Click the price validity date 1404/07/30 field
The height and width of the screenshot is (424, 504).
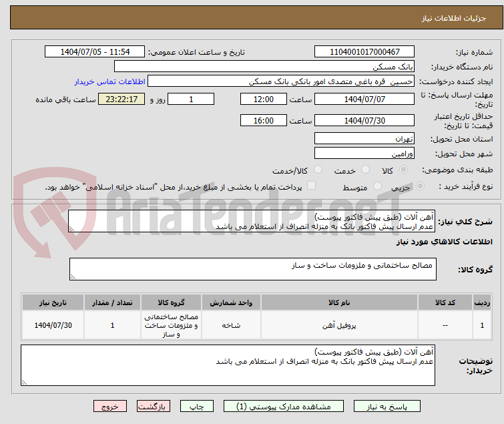coord(364,121)
